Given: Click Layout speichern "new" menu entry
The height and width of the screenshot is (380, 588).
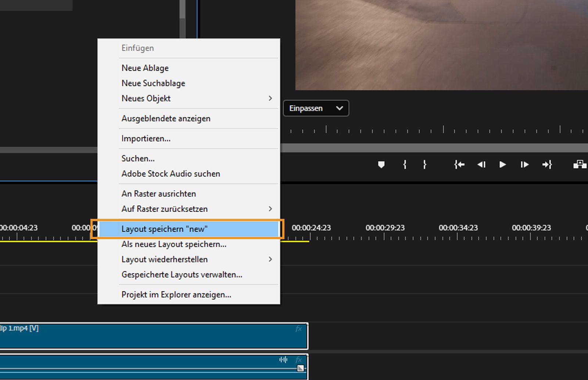Looking at the screenshot, I should (189, 229).
